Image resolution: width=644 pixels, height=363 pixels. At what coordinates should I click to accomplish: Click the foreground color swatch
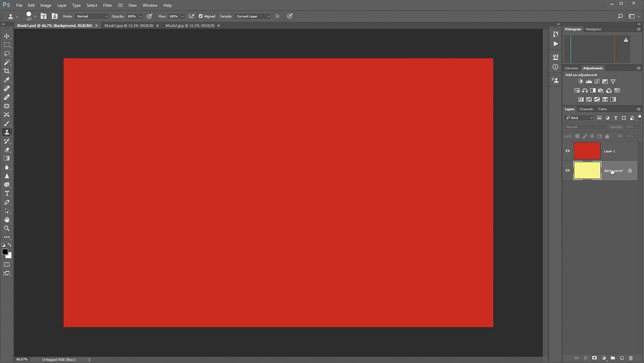5,252
